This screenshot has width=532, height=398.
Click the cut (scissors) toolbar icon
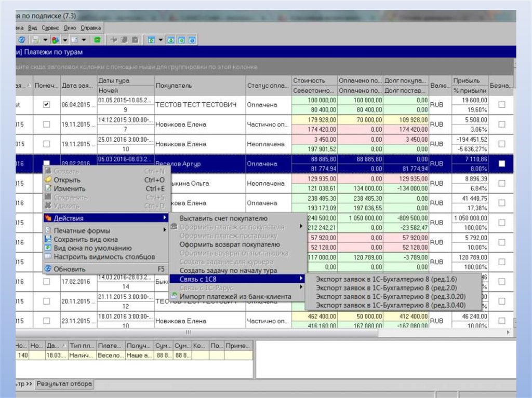(x=114, y=40)
